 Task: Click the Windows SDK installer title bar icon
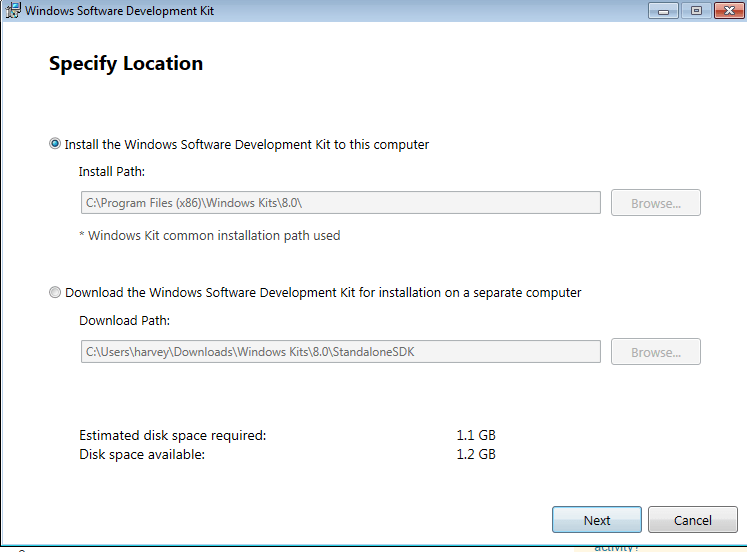coord(13,10)
